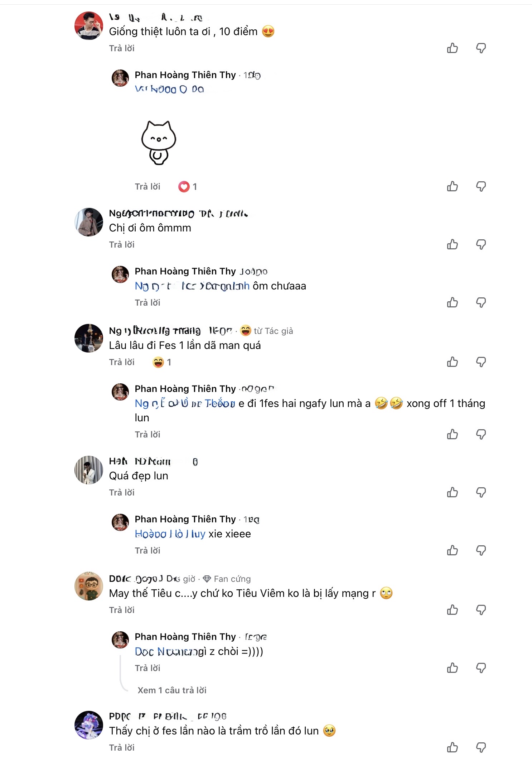Reply to the "Quá đẹp lun" comment
Viewport: 532px width, 766px height.
(x=122, y=492)
